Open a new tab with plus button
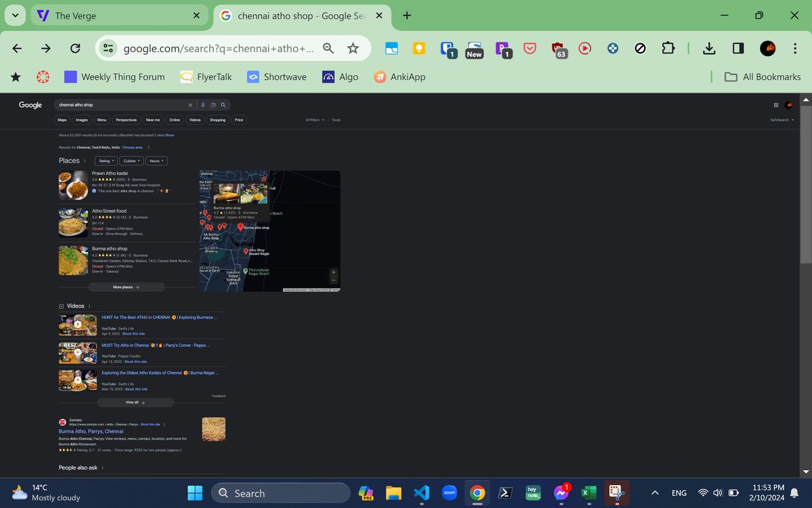This screenshot has height=508, width=812. [407, 16]
